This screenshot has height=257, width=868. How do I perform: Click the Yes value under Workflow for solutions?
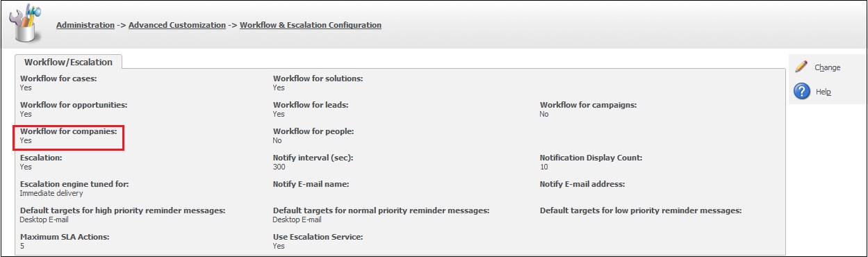tap(279, 88)
